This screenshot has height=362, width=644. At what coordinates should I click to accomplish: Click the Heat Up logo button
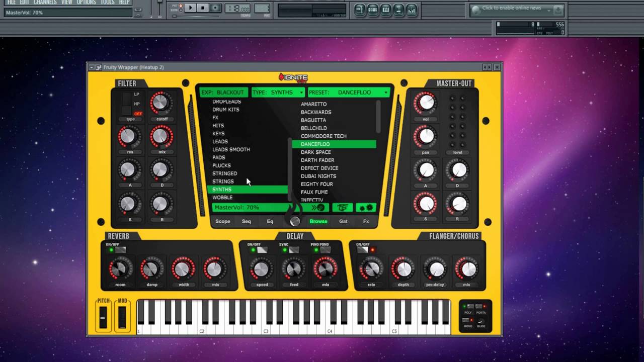click(x=343, y=208)
